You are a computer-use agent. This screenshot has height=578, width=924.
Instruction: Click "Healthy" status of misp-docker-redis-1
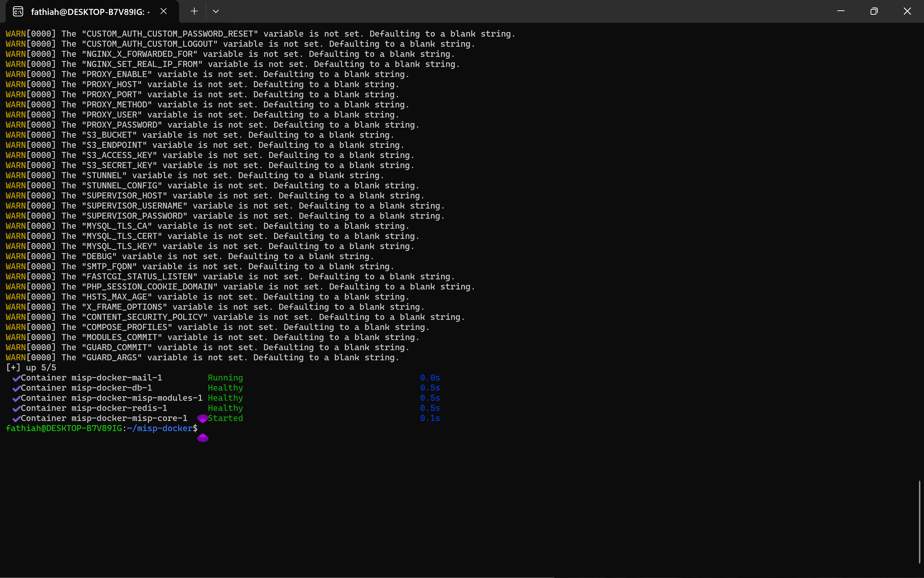(225, 408)
